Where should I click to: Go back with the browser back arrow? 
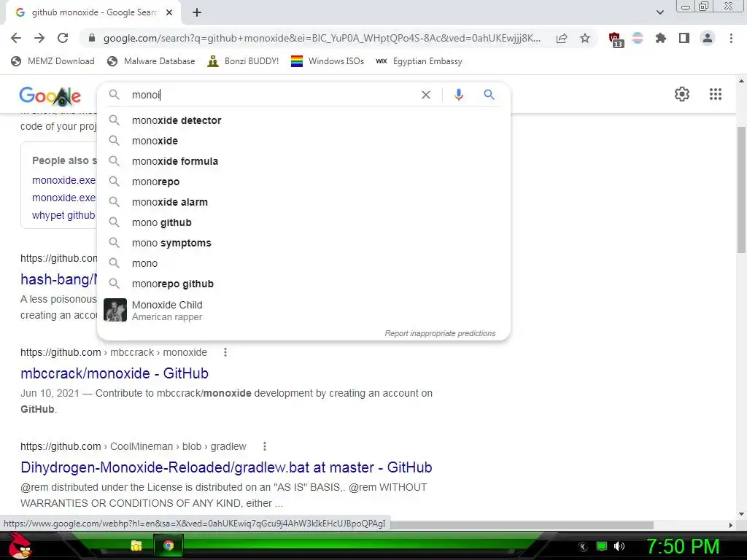[x=16, y=38]
